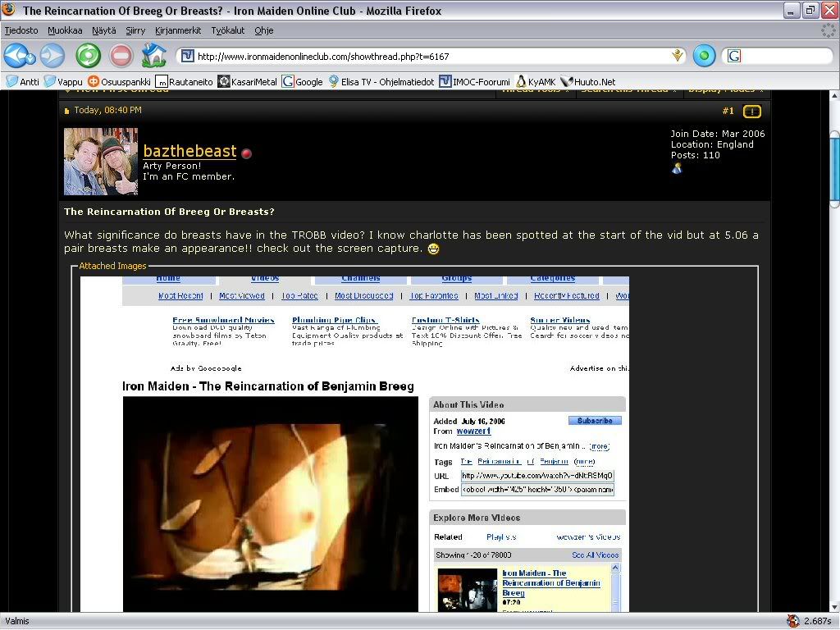The height and width of the screenshot is (630, 840).
Task: Click the '2.687s' load time in status bar
Action: [x=818, y=621]
